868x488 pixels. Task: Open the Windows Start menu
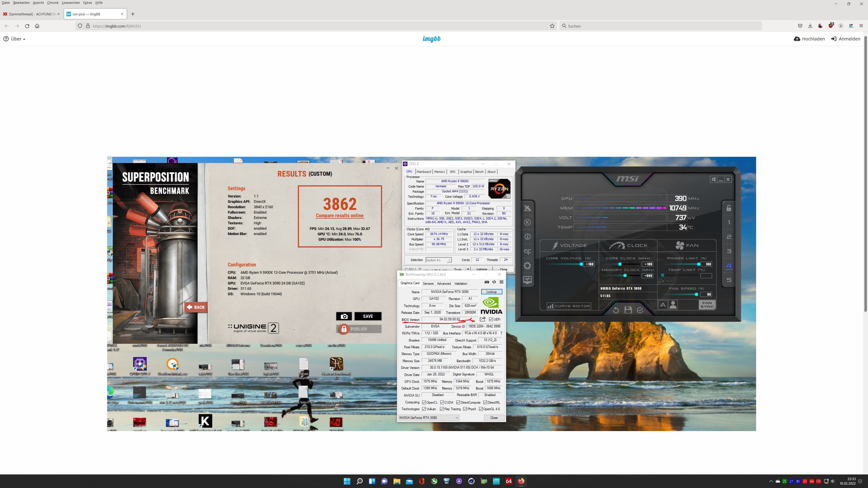(x=347, y=481)
